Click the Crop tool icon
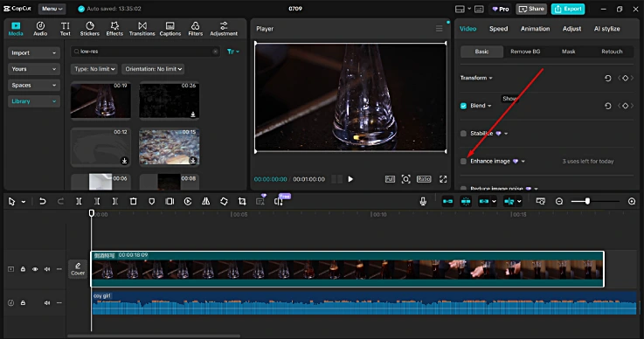This screenshot has height=339, width=644. 242,201
